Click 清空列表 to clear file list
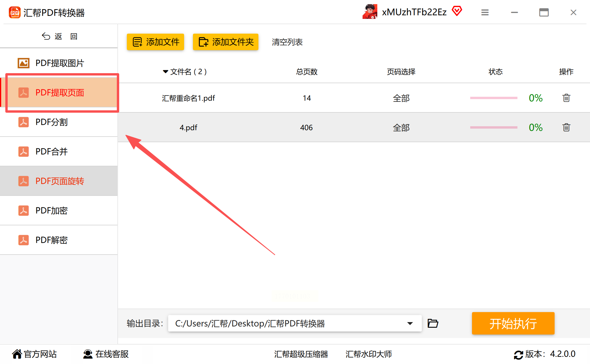 287,42
